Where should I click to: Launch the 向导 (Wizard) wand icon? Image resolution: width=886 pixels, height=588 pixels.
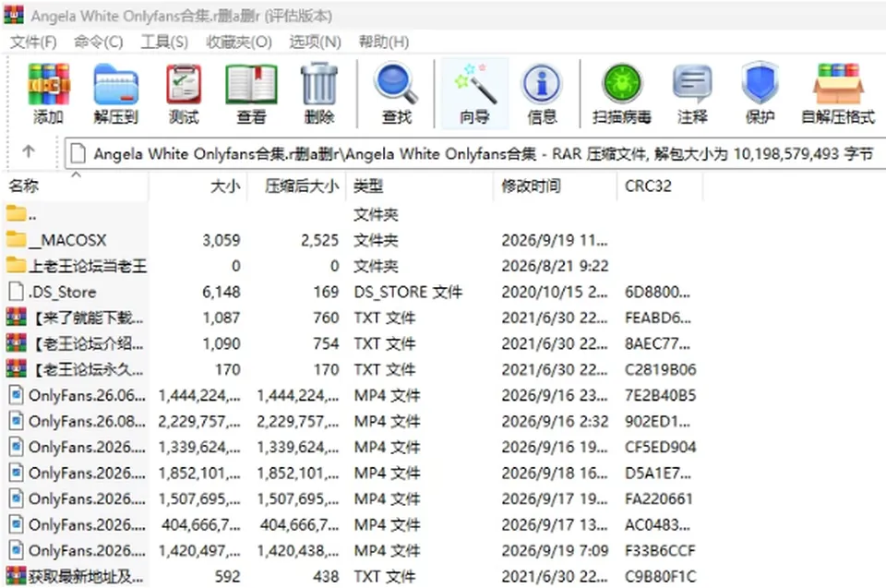474,85
